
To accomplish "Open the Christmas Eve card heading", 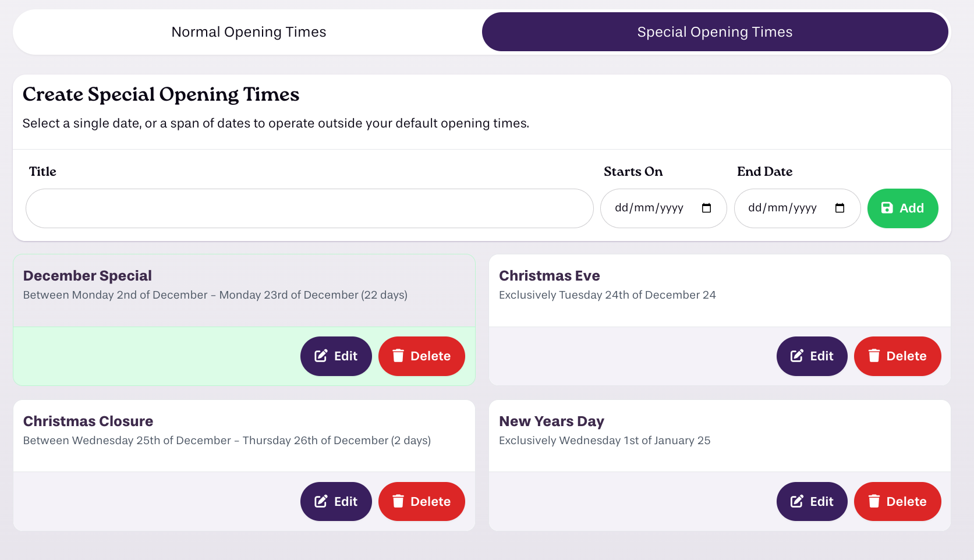I will [x=549, y=276].
